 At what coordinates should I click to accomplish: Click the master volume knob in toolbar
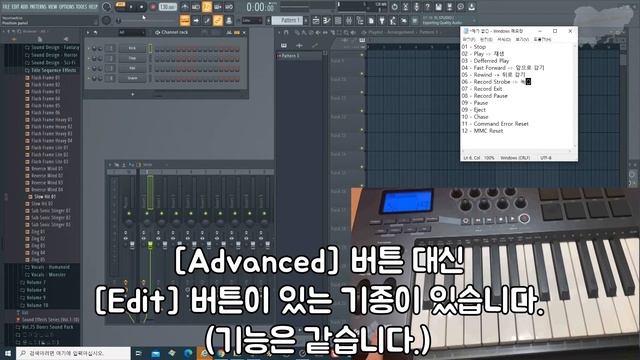pyautogui.click(x=107, y=7)
